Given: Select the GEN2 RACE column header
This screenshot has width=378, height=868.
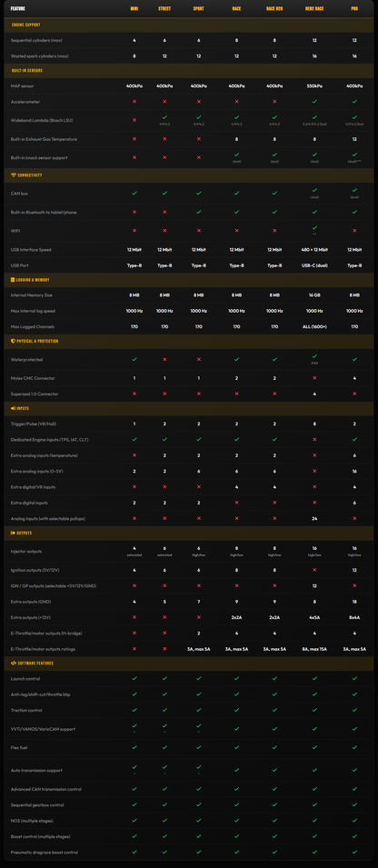Looking at the screenshot, I should click(x=314, y=9).
